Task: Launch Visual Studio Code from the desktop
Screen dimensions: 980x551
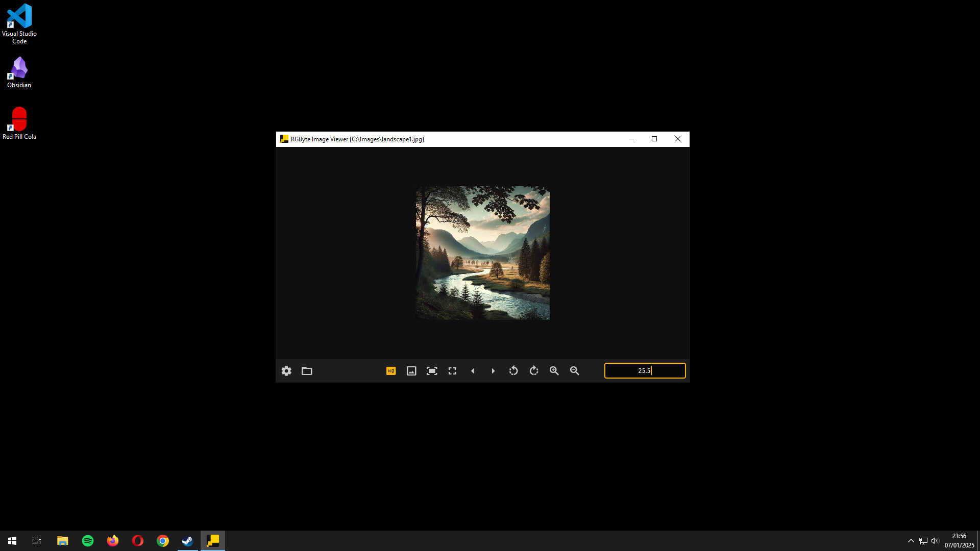Action: 19,15
